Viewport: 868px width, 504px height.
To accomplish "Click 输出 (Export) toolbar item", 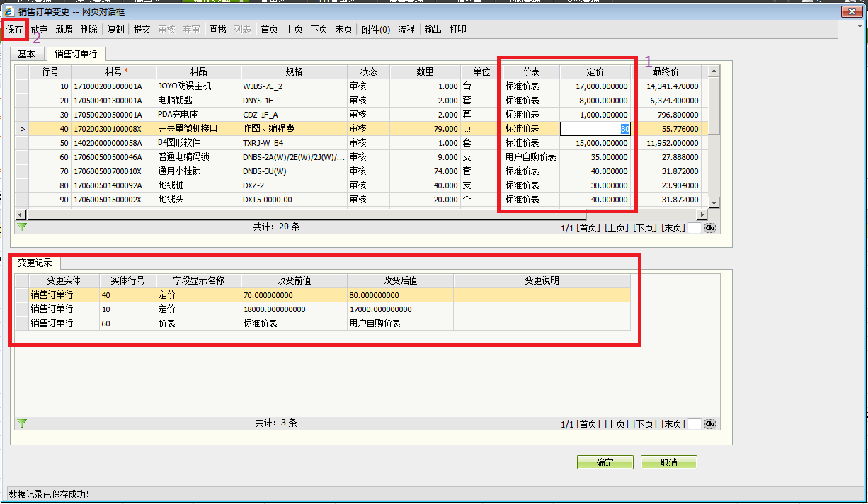I will [x=433, y=29].
